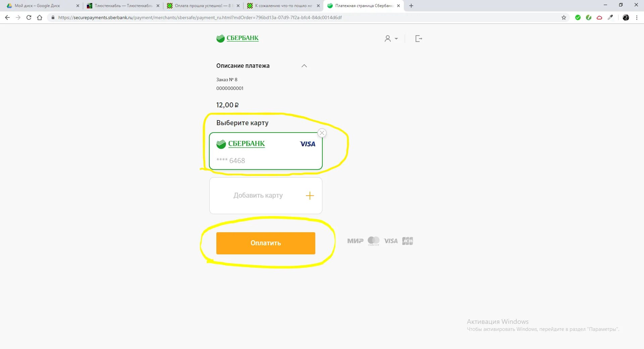
Task: Click Добавить карту card option
Action: (x=266, y=196)
